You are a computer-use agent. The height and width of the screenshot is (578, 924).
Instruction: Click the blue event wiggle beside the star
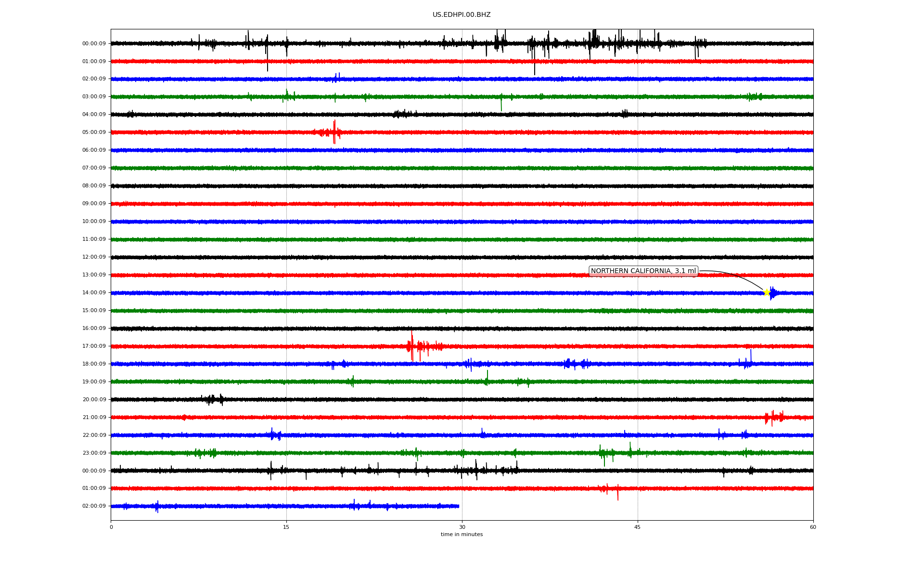pyautogui.click(x=772, y=293)
